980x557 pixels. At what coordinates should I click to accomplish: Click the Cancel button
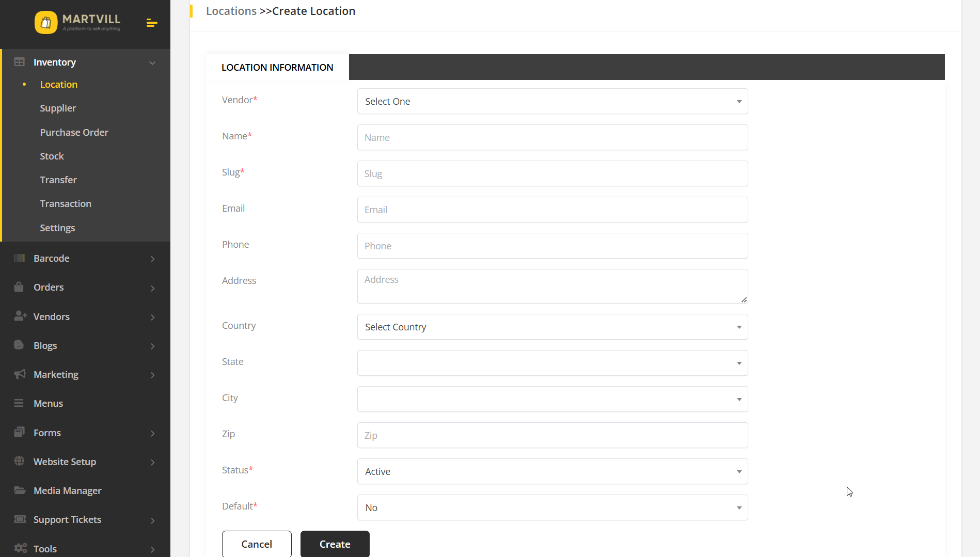(x=256, y=544)
